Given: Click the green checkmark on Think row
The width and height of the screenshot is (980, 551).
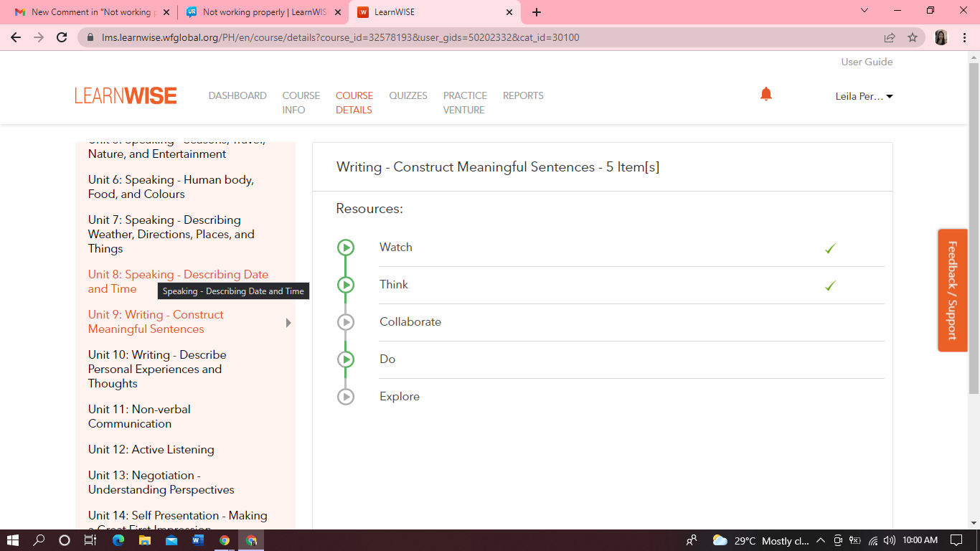Looking at the screenshot, I should [830, 286].
